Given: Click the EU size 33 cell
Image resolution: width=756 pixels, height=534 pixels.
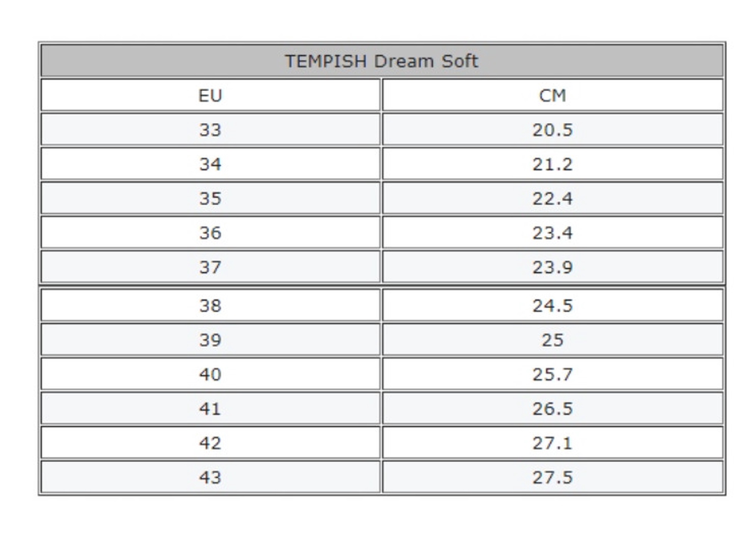Looking at the screenshot, I should tap(210, 130).
